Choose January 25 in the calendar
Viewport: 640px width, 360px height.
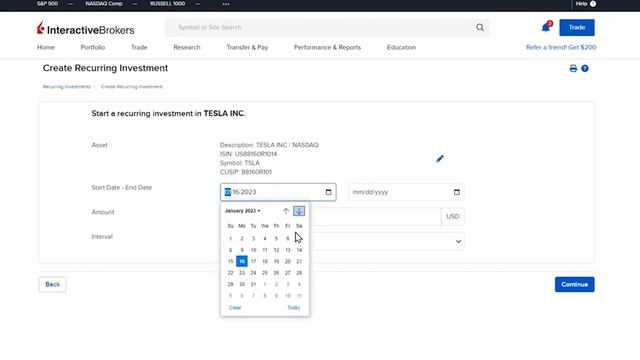pos(265,273)
